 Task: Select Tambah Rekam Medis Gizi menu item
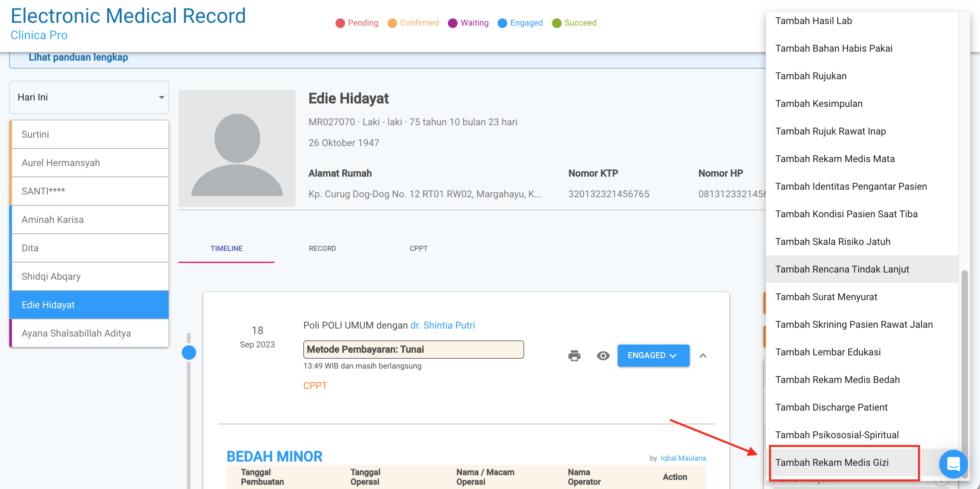tap(832, 463)
